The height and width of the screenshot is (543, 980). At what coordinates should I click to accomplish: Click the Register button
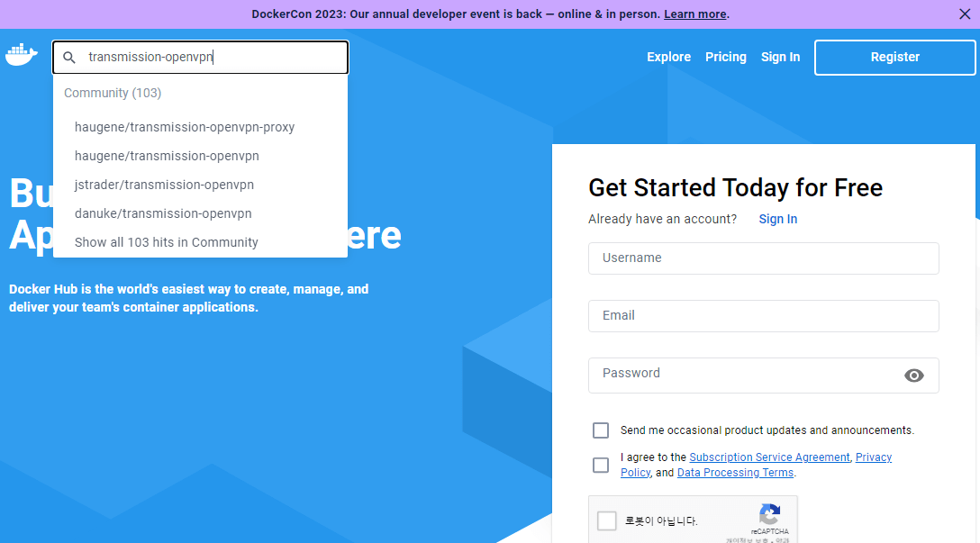tap(895, 58)
